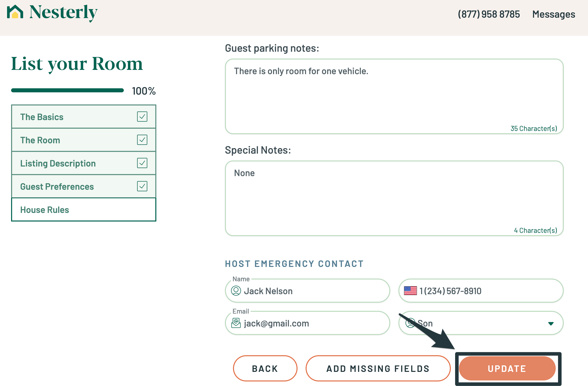This screenshot has width=588, height=386.
Task: Click the US flag country icon
Action: pos(410,291)
